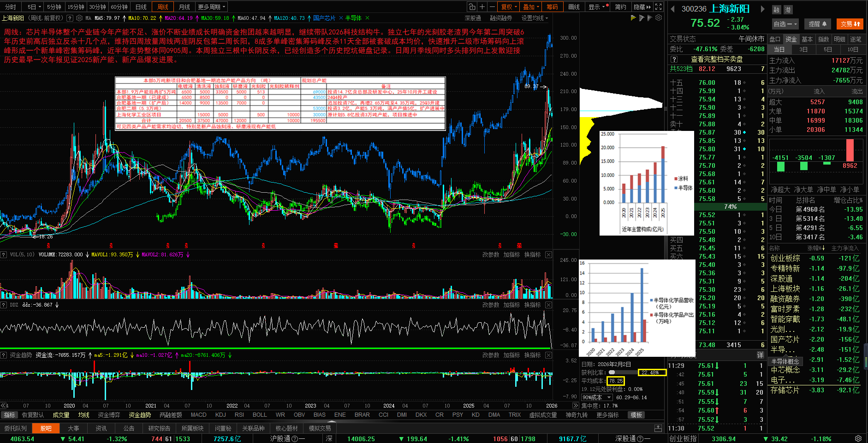
Task: Select 5日 period in fund flow
Action: 828,49
